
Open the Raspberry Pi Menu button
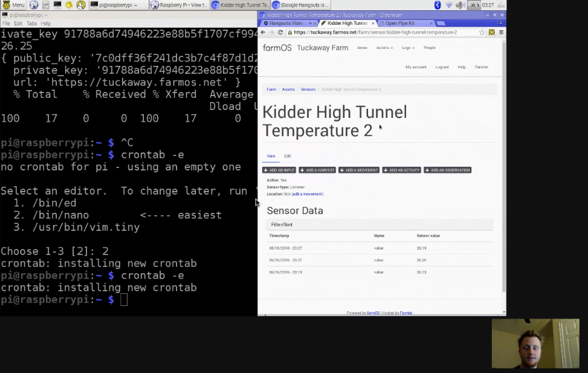[x=13, y=5]
